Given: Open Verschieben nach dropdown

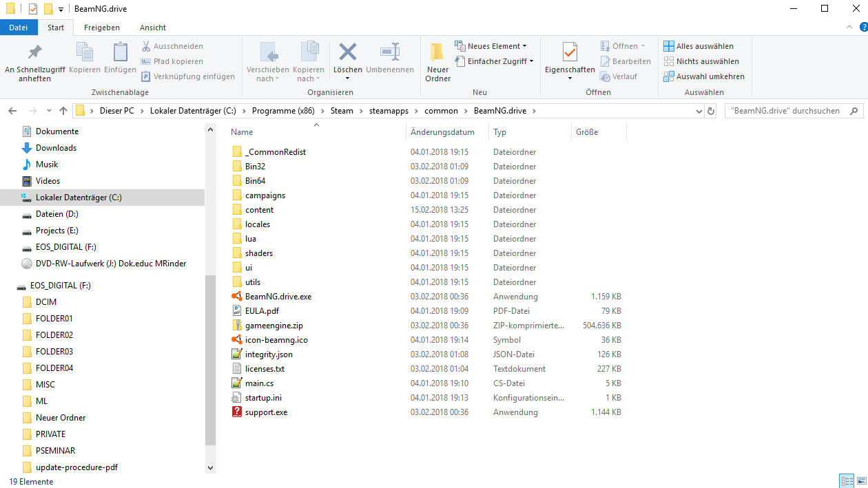Looking at the screenshot, I should coord(268,63).
